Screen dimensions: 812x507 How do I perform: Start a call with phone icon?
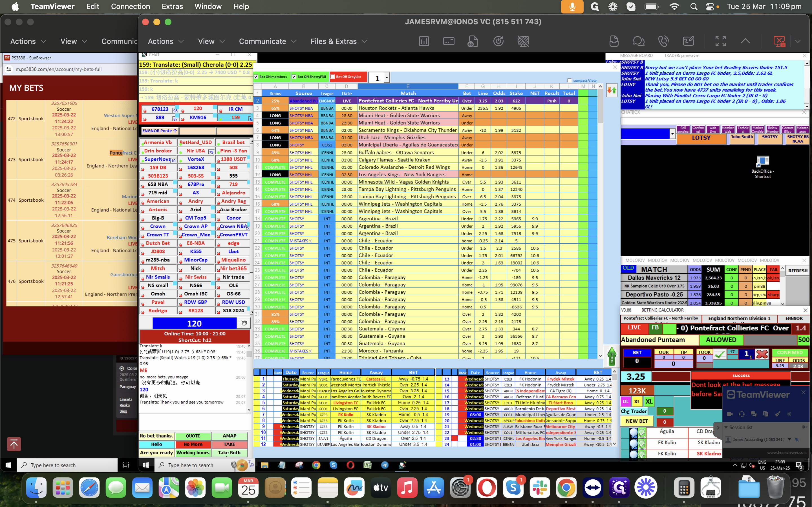point(663,41)
